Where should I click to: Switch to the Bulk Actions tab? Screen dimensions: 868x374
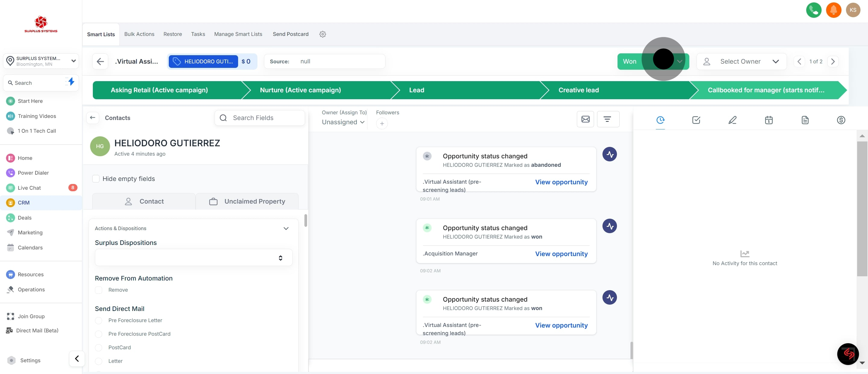(139, 34)
